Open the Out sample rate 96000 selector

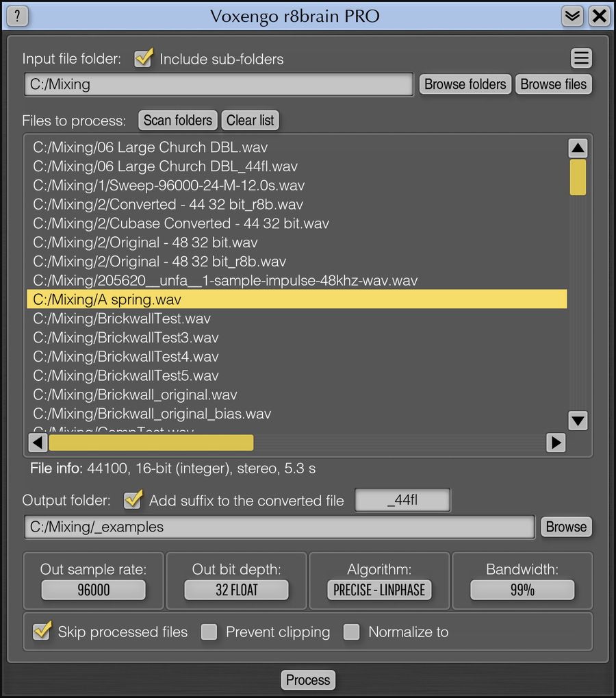[x=94, y=590]
